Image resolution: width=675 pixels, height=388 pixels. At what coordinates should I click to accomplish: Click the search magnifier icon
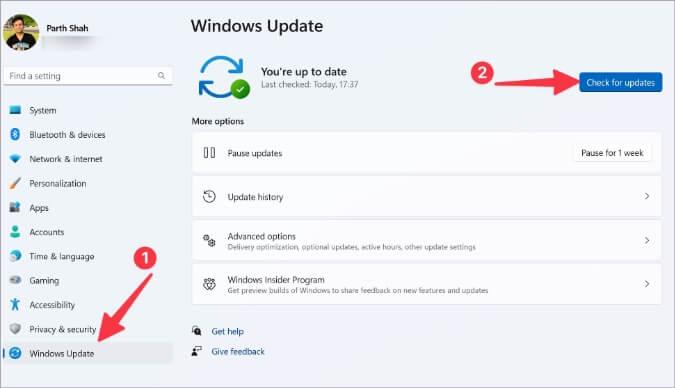point(161,76)
